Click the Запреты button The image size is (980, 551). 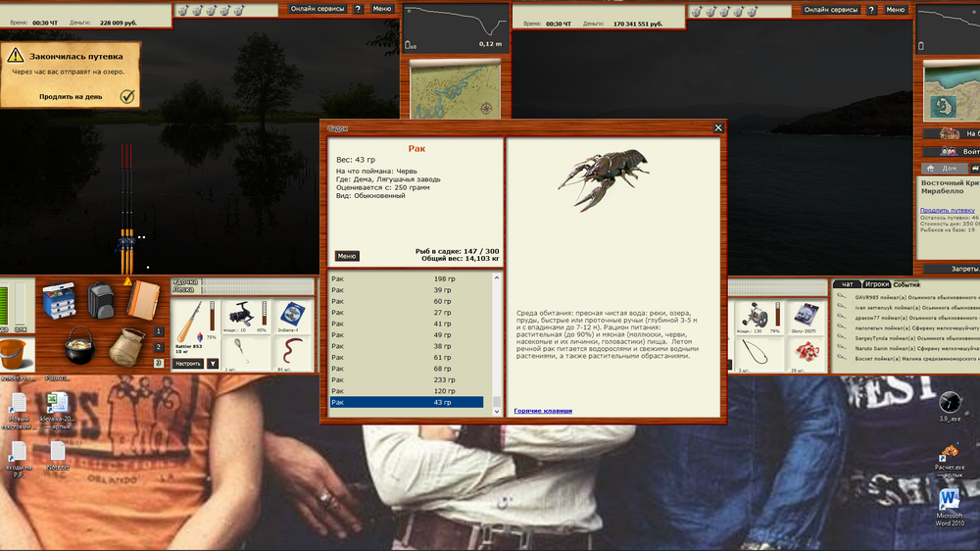click(x=950, y=269)
